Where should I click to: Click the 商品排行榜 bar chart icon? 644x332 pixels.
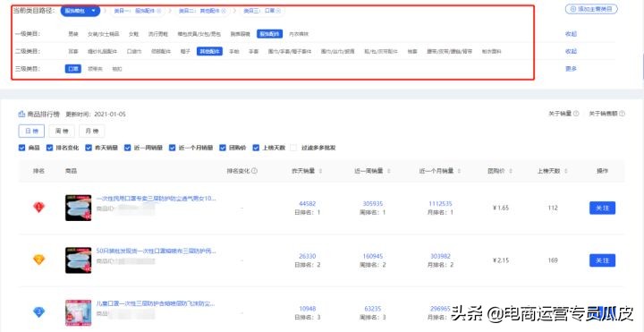coord(21,114)
